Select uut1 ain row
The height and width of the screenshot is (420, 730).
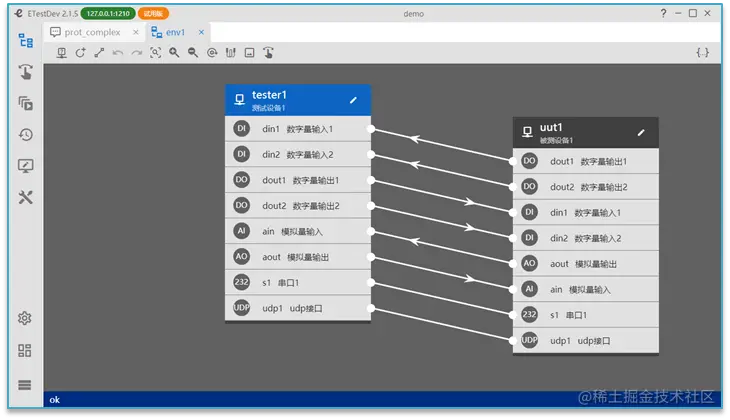pos(586,290)
